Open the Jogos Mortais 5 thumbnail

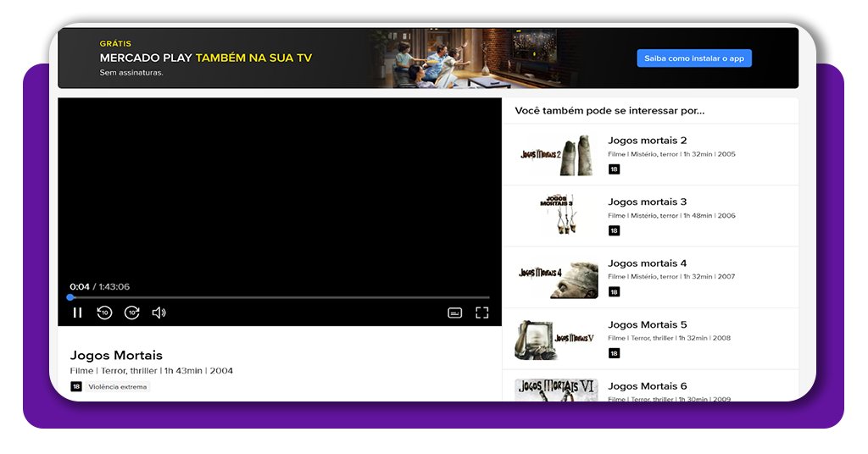[x=556, y=339]
